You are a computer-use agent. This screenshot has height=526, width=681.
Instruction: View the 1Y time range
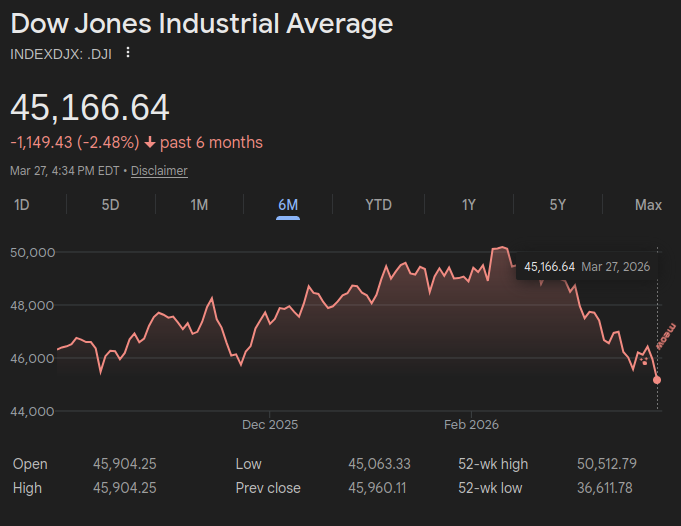[x=468, y=205]
